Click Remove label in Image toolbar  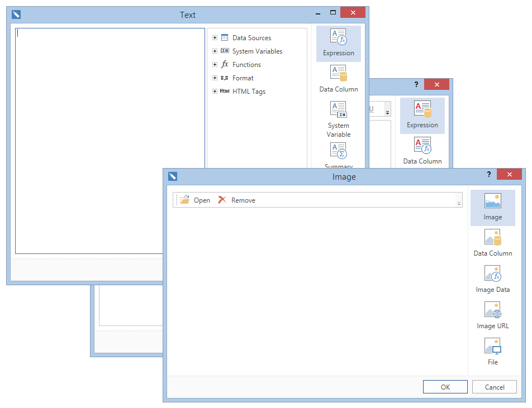[x=243, y=200]
